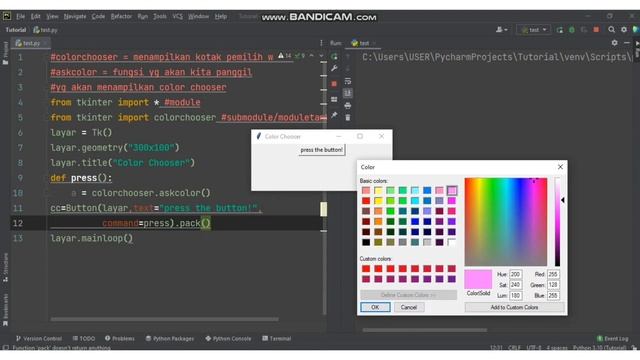This screenshot has height=360, width=640.
Task: Click the editor horizontal scrollbar
Action: [x=164, y=319]
